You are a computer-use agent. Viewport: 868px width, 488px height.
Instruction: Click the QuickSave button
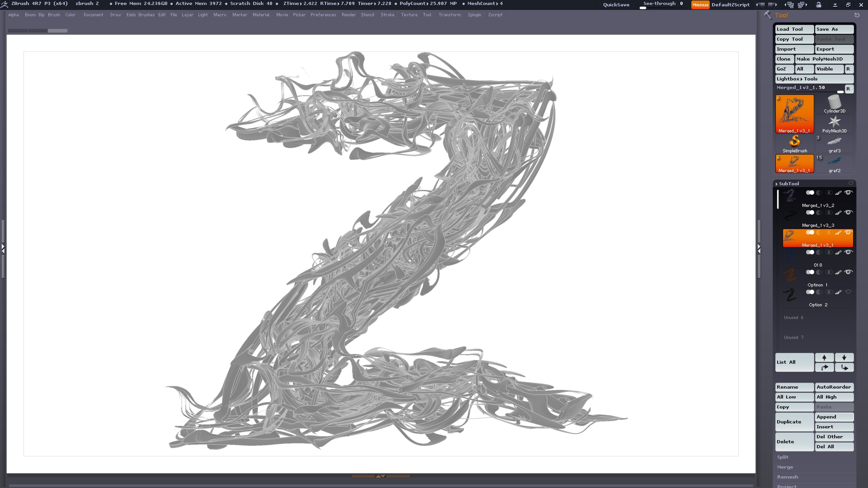(616, 5)
